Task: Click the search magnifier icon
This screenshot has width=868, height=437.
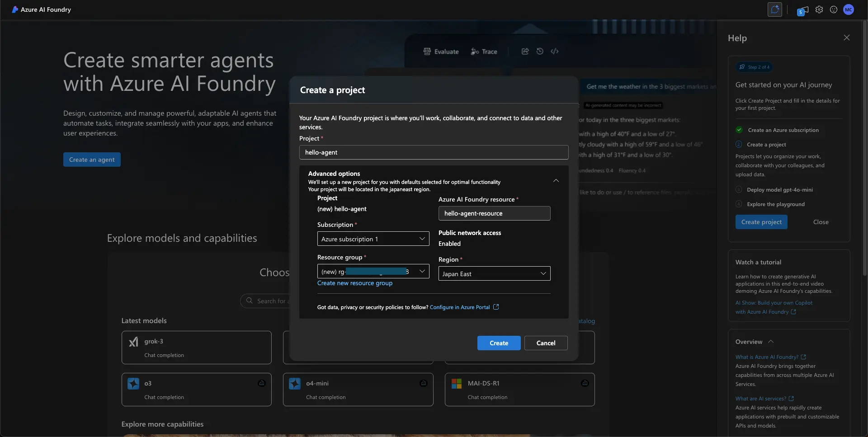Action: tap(250, 301)
